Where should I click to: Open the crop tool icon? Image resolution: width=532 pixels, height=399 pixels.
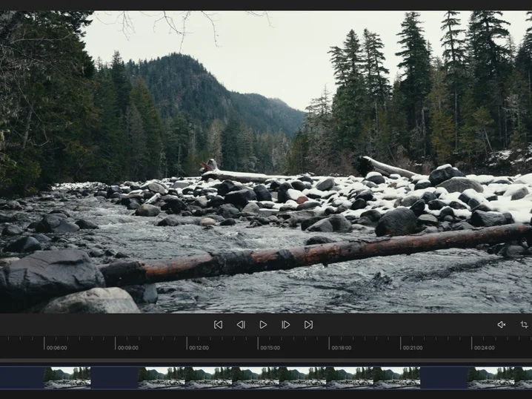pyautogui.click(x=524, y=325)
